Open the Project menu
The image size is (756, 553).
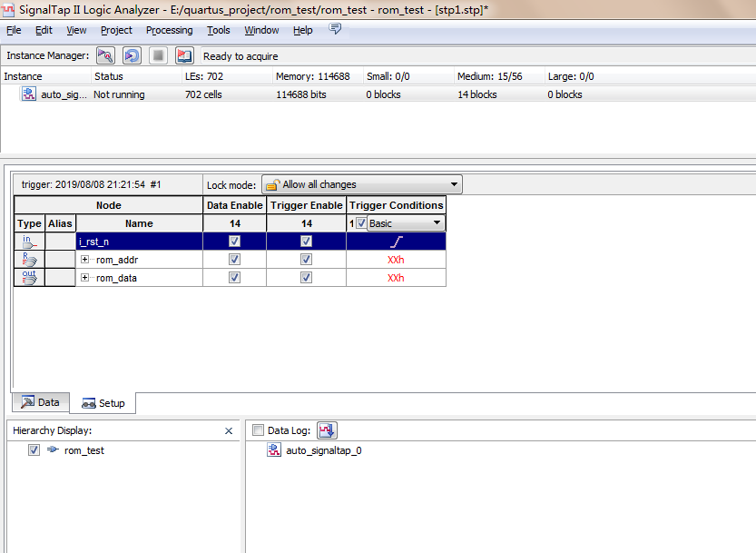tap(116, 30)
